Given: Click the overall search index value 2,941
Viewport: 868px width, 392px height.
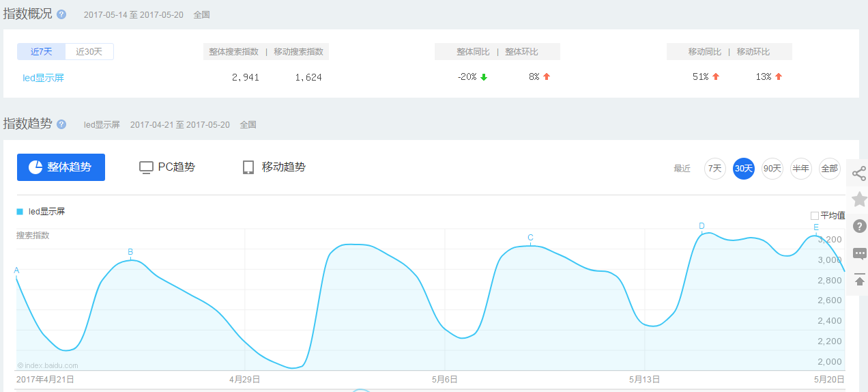Looking at the screenshot, I should [246, 77].
